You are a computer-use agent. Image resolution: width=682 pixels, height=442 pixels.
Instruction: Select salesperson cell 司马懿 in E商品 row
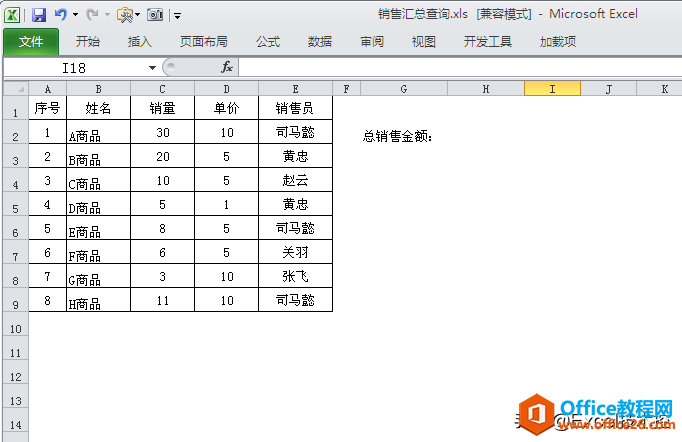(x=295, y=228)
